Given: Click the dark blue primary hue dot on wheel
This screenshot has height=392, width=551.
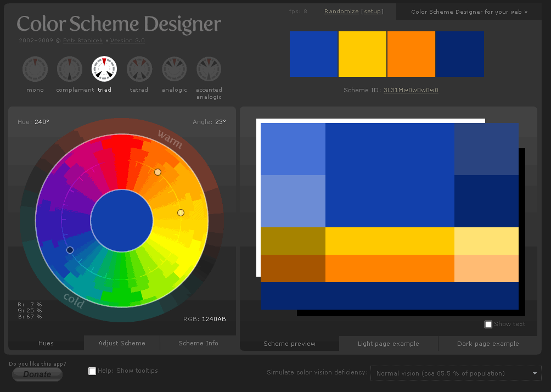Looking at the screenshot, I should pyautogui.click(x=70, y=250).
